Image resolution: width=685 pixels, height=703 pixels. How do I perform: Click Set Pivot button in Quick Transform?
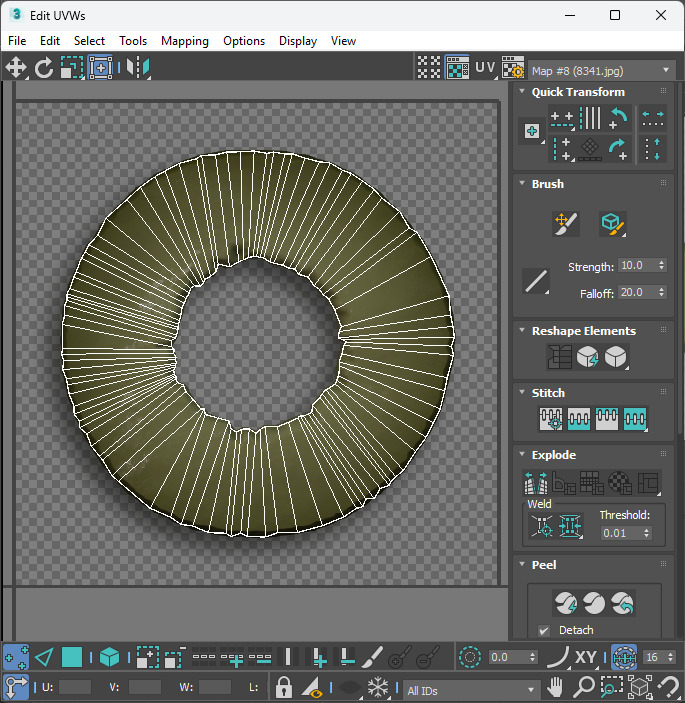532,131
